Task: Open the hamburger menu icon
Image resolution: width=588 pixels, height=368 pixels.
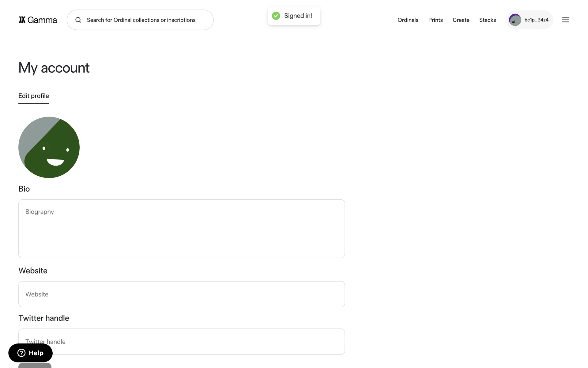Action: 565,20
